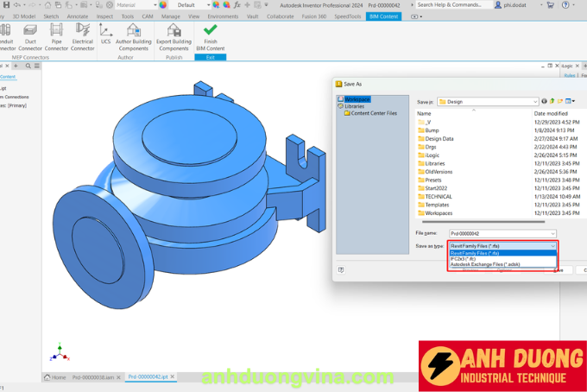Screen dimensions: 587x392
Task: Switch to the Sketch ribbon tab
Action: click(51, 16)
